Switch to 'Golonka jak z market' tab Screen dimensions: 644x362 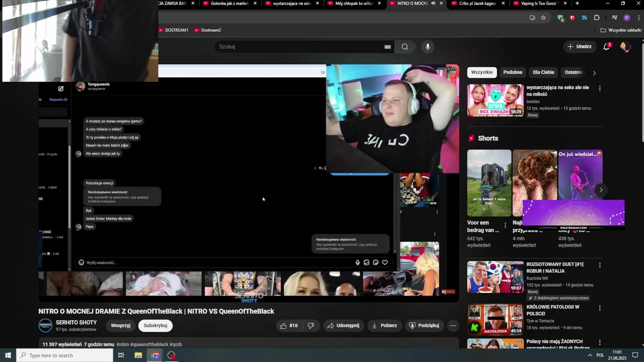click(229, 4)
